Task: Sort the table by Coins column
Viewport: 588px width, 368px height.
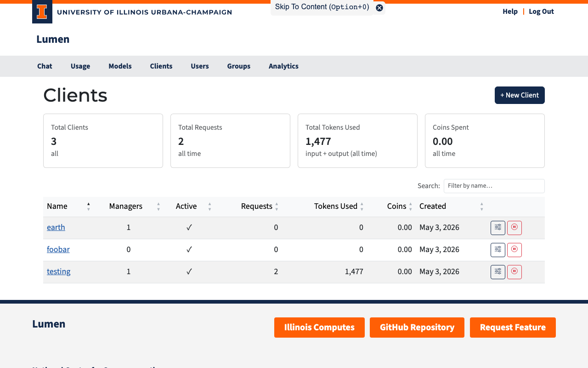Action: 391,206
